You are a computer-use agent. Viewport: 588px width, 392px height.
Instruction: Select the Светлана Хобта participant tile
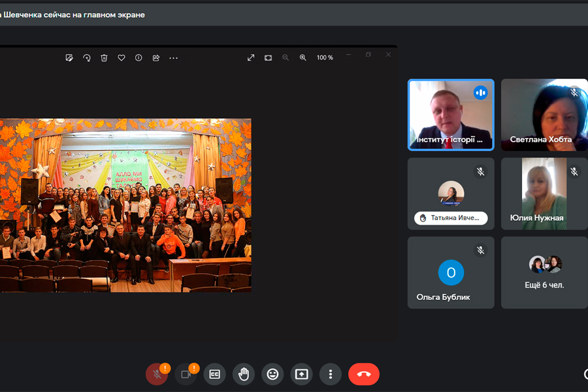(544, 115)
